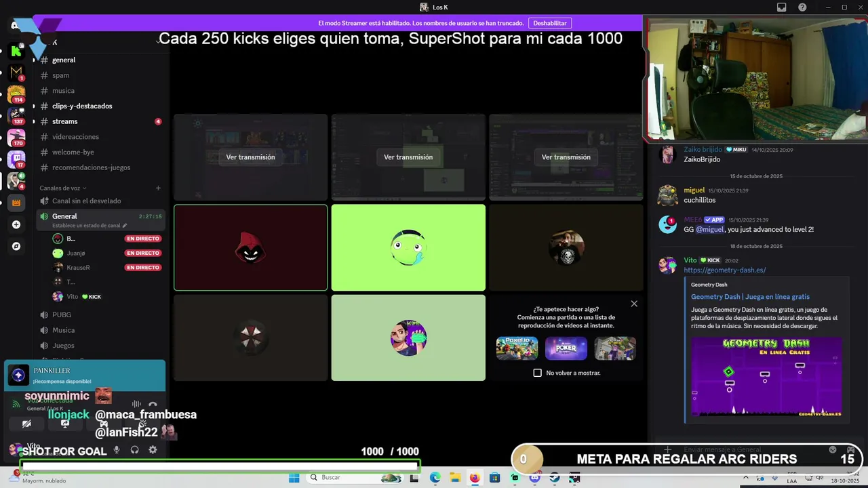Open the PAINKILLER reward banner

pyautogui.click(x=85, y=375)
